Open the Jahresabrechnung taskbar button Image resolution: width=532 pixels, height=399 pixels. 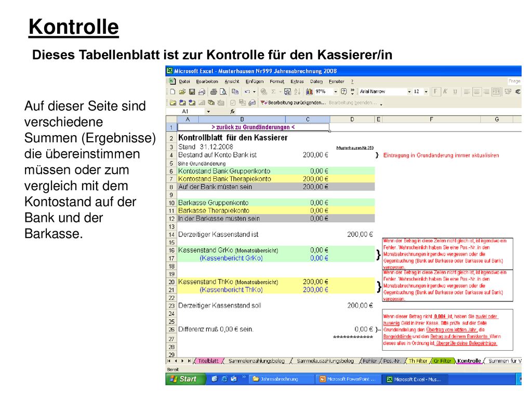pos(281,379)
